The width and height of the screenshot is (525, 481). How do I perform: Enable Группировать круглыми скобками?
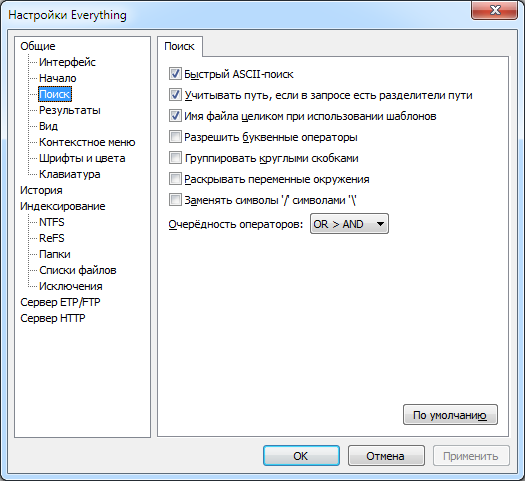[x=175, y=158]
